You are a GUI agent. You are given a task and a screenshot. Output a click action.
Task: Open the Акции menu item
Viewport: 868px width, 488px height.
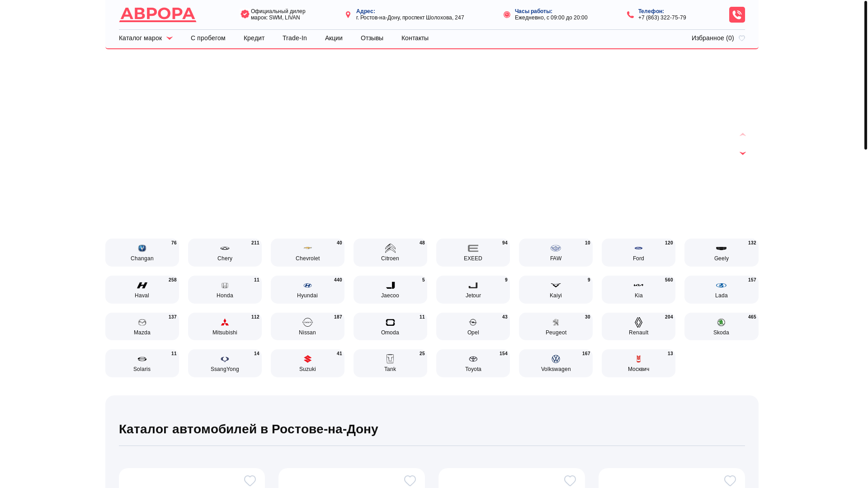tap(334, 38)
